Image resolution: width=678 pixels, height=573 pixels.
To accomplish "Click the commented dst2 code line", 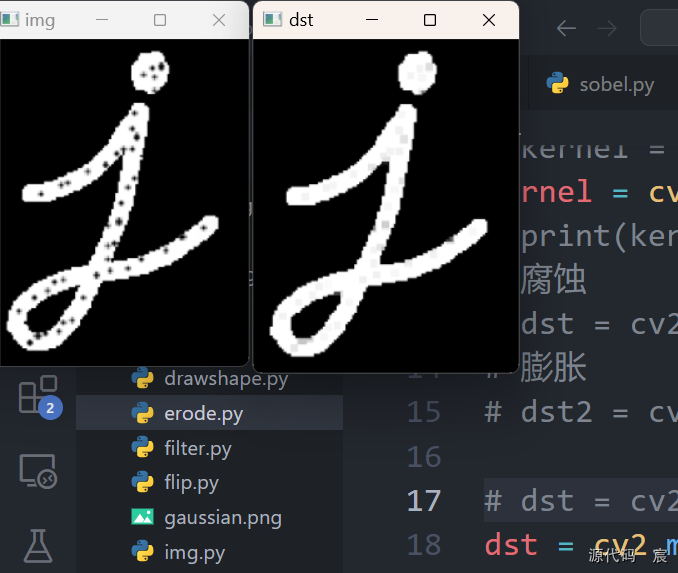I will (581, 412).
